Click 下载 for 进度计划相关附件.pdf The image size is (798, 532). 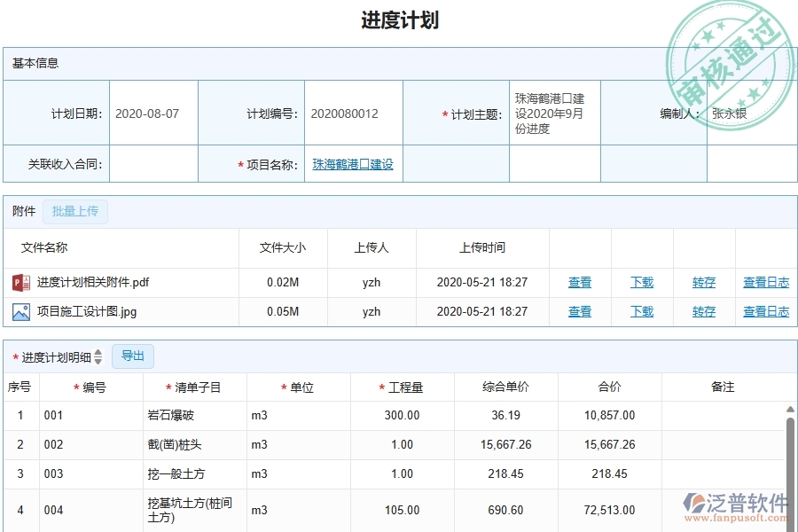(641, 282)
